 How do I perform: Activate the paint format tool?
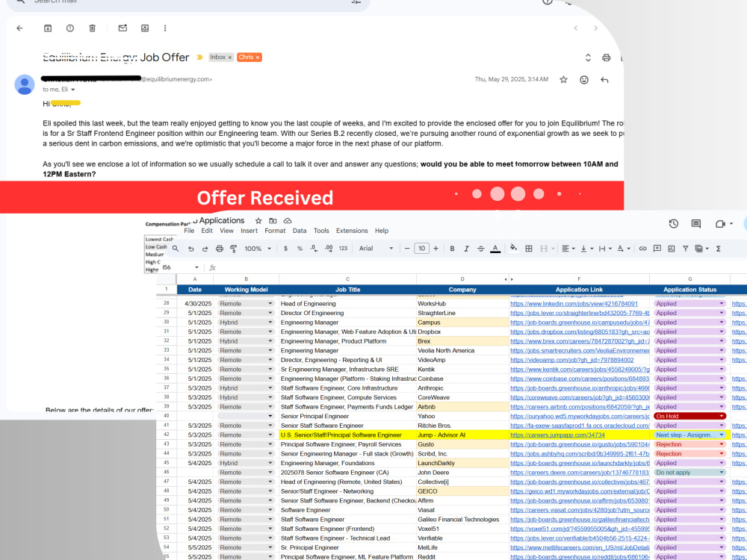point(233,249)
